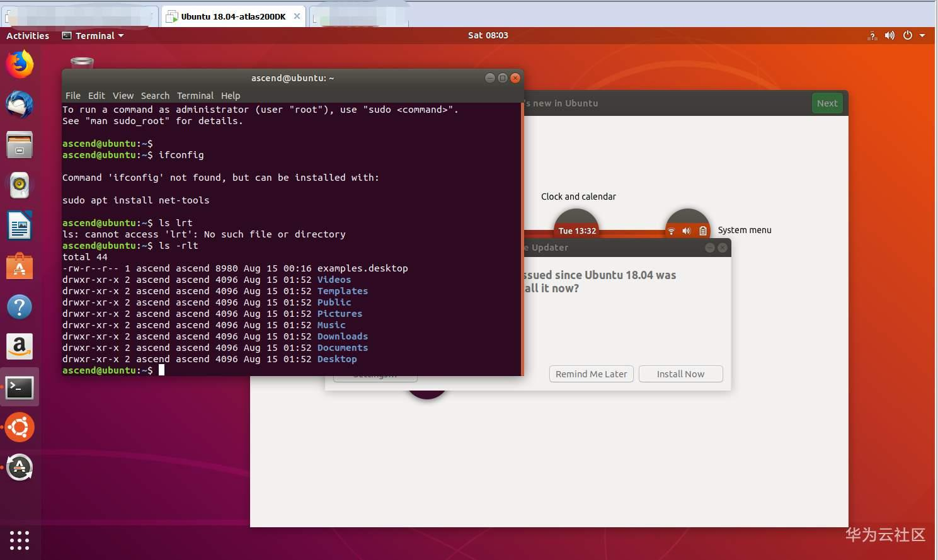Screen dimensions: 938x560
Task: Open the terminal File menu
Action: (73, 96)
